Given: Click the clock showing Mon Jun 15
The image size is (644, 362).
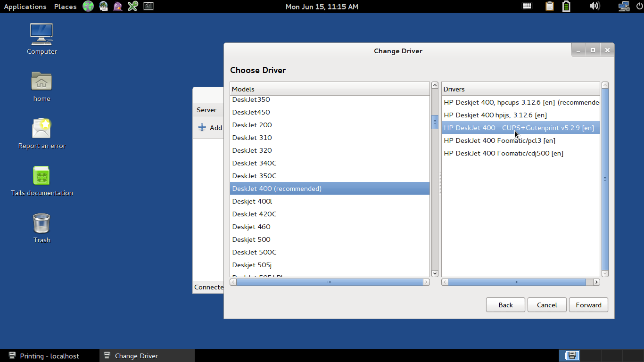Looking at the screenshot, I should (x=322, y=7).
